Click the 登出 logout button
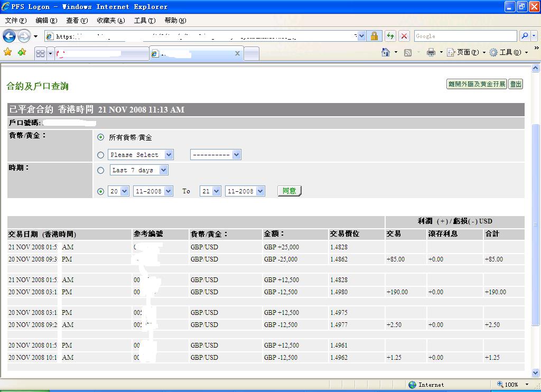This screenshot has height=392, width=541. pyautogui.click(x=516, y=84)
